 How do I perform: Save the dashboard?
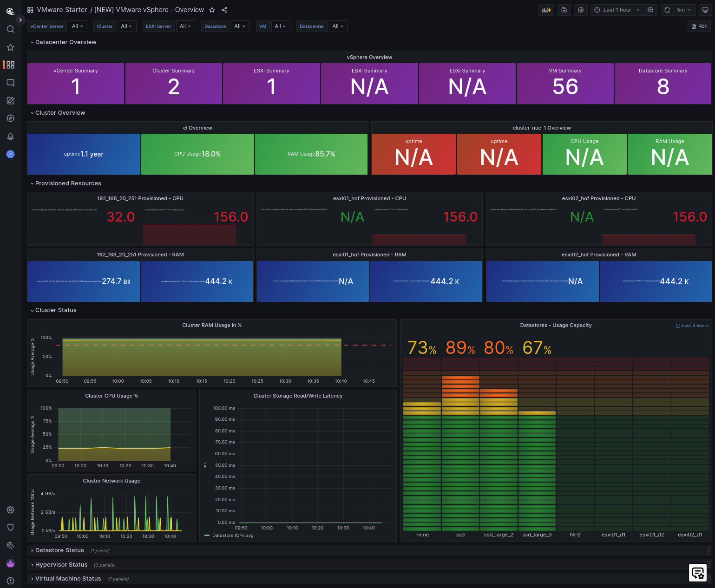pos(564,10)
